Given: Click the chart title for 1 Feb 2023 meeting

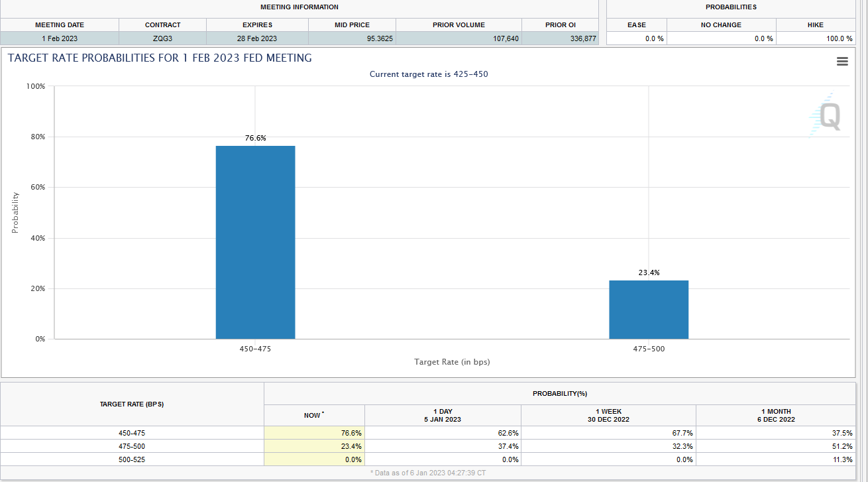Looking at the screenshot, I should [160, 58].
